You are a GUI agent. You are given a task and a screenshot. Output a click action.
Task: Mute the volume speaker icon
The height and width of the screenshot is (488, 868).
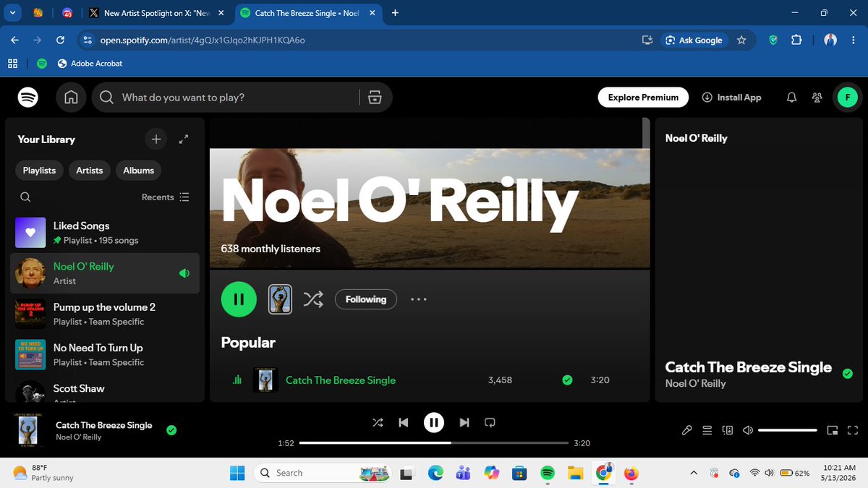pos(748,430)
